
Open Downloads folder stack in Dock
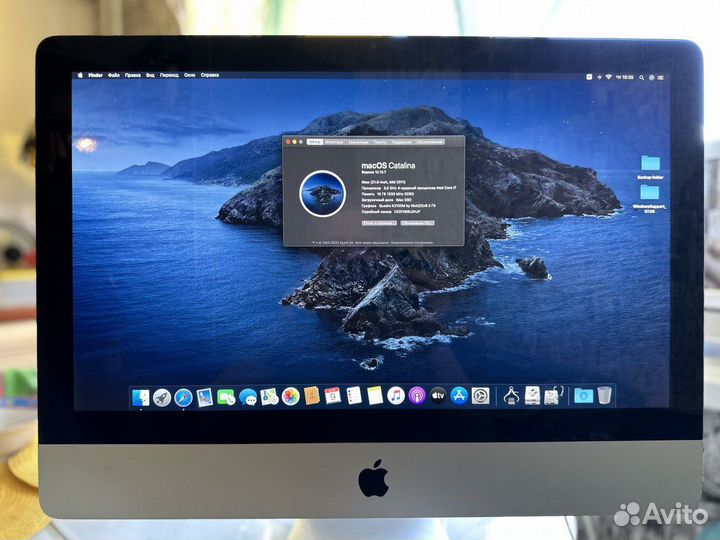(x=584, y=396)
